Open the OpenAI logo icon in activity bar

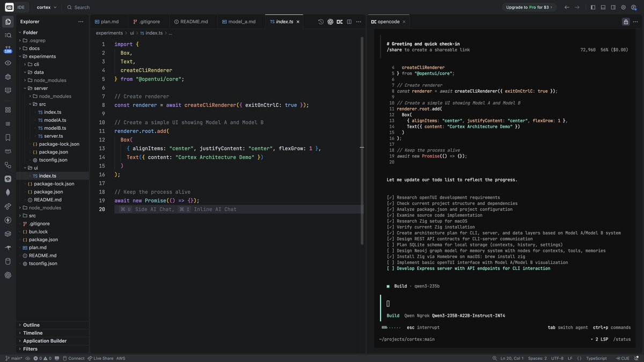point(8,275)
